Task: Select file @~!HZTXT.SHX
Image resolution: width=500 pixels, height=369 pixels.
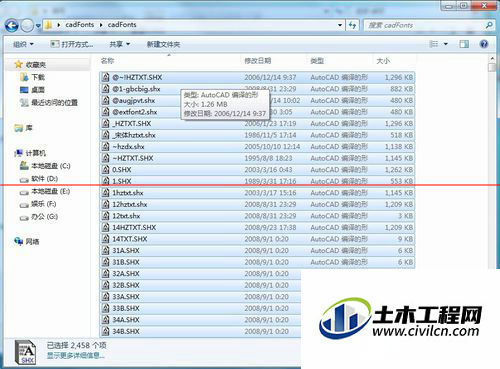Action: [x=257, y=77]
